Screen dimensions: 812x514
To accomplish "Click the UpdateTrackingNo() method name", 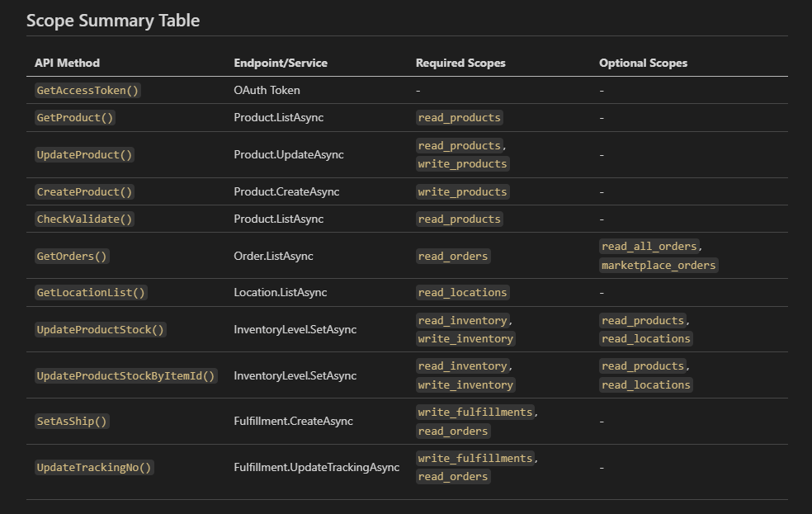I will click(x=94, y=467).
